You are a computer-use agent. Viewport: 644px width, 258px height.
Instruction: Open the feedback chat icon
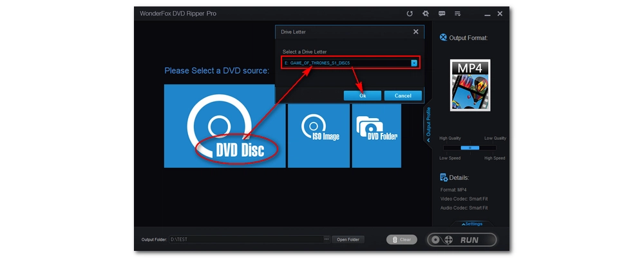point(442,14)
